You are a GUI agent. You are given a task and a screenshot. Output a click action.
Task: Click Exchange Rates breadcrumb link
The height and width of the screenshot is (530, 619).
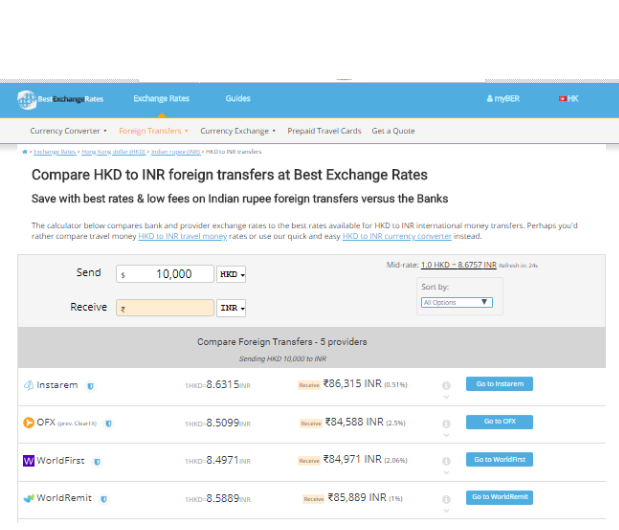pyautogui.click(x=55, y=152)
